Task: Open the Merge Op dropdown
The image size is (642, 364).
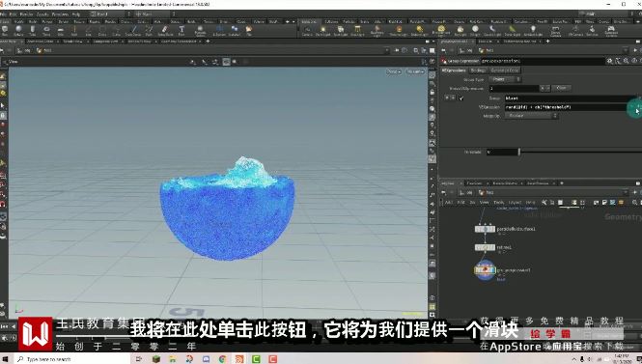Action: (531, 116)
